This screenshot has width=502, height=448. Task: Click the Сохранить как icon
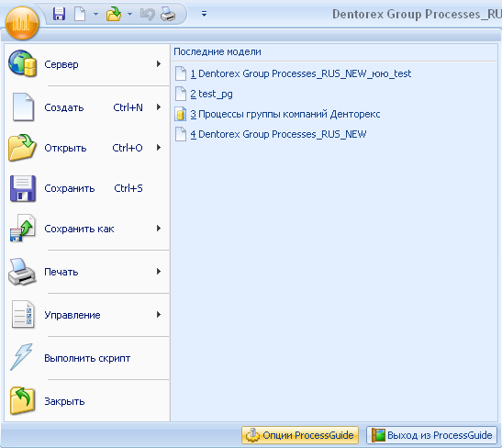click(22, 228)
